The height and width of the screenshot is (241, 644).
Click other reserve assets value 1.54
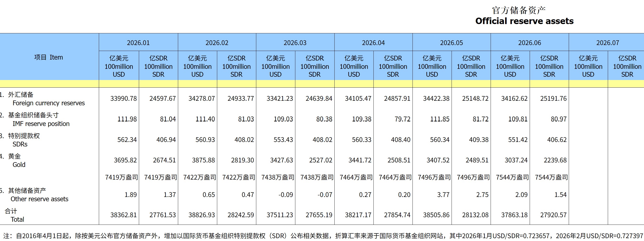(560, 195)
